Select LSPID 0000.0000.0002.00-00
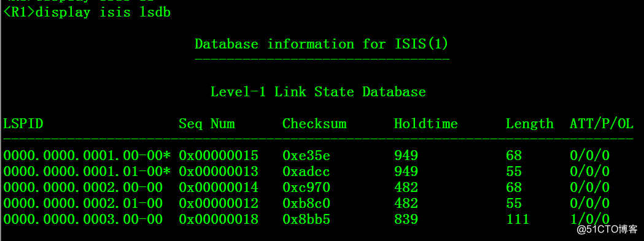Screen dimensions: 644x241 83,187
